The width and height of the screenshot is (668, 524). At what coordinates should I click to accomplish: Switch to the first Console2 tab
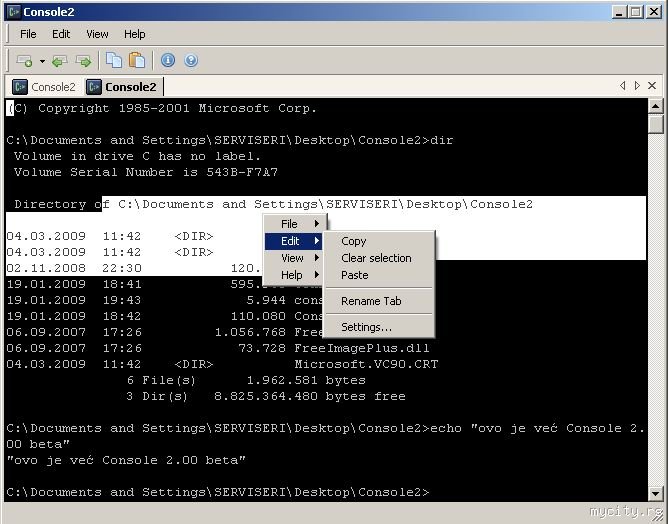(44, 87)
